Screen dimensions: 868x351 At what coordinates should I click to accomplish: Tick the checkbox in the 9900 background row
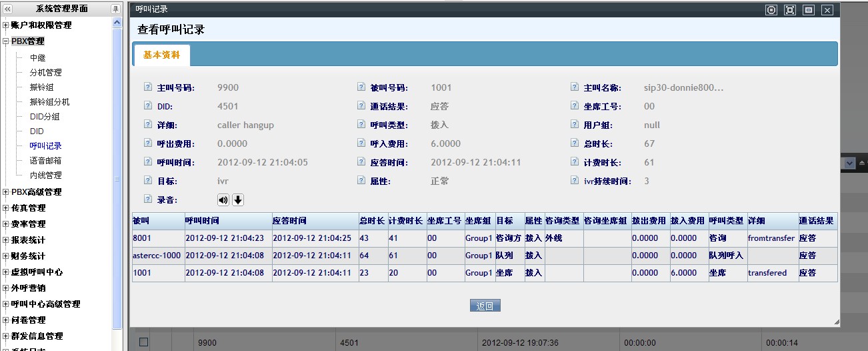tap(143, 342)
